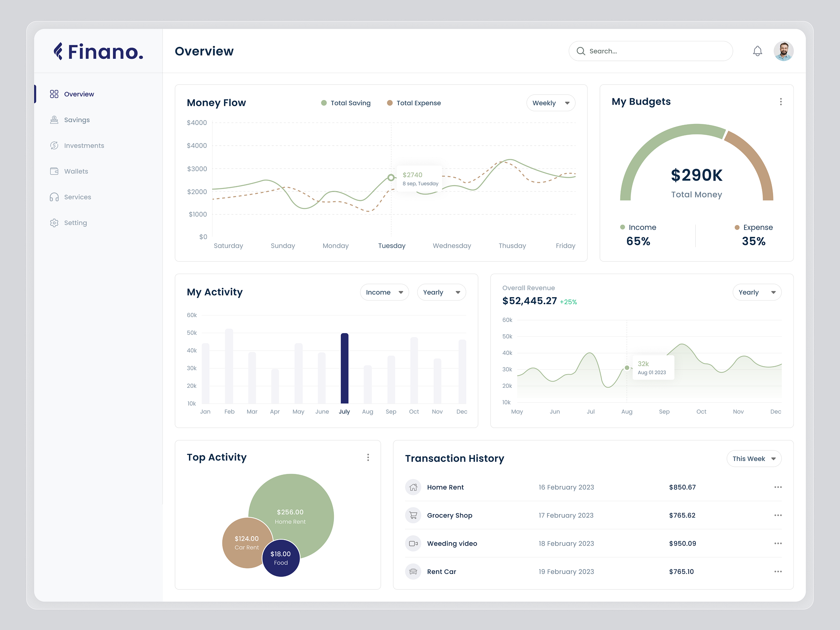This screenshot has width=840, height=630.
Task: Click the user profile avatar icon
Action: tap(784, 51)
